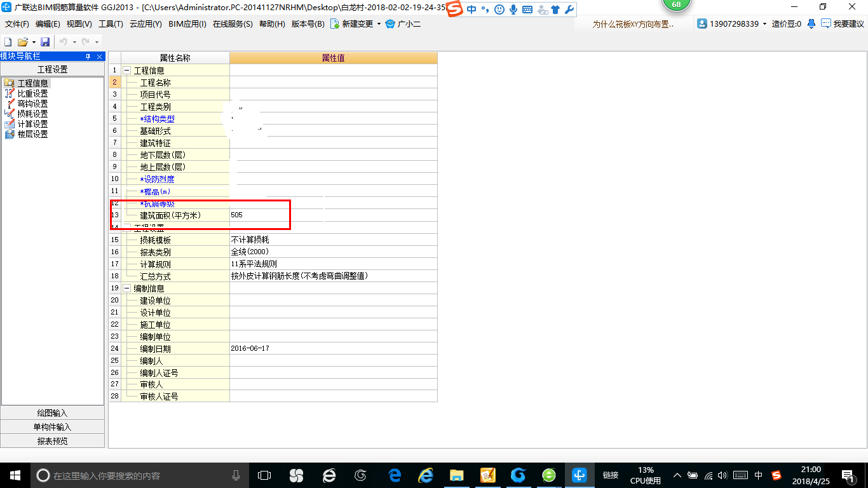The width and height of the screenshot is (868, 488).
Task: Click the Sogou input method S logo
Action: coord(454,10)
